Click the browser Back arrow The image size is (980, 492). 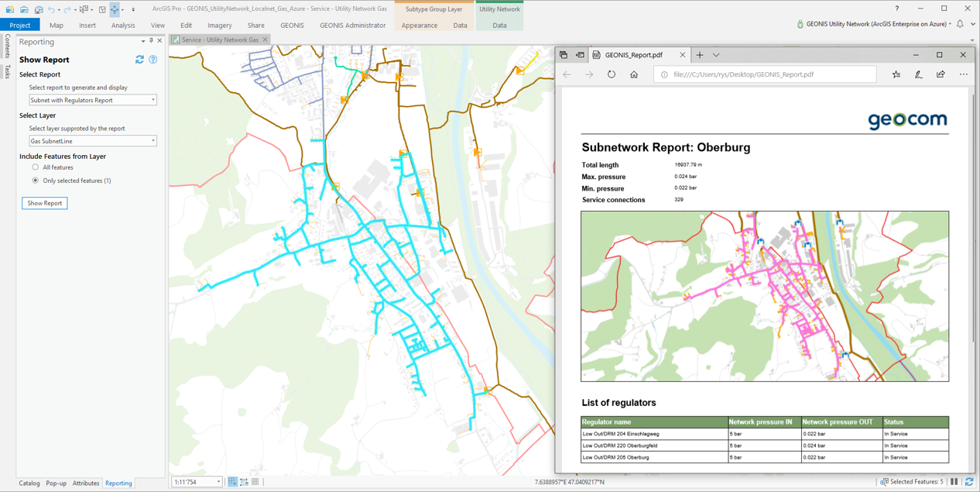(567, 74)
